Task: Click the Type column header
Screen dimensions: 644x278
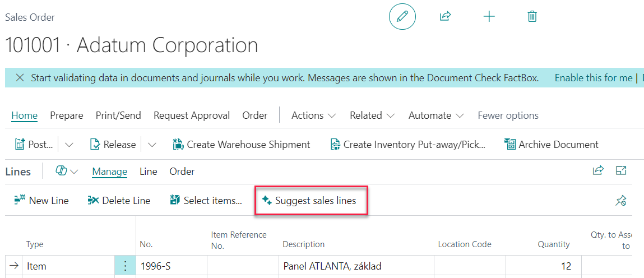Action: click(x=35, y=244)
